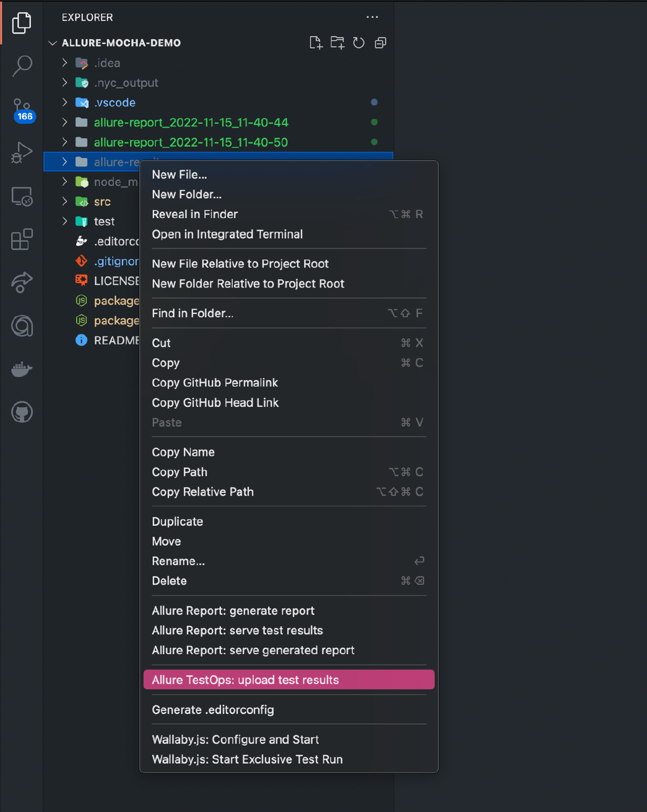This screenshot has width=647, height=812.
Task: Select Allure TestOps: upload test results
Action: click(245, 679)
